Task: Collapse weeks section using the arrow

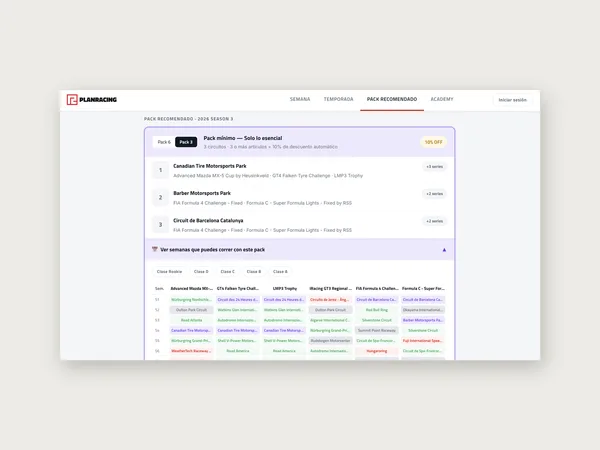Action: pos(444,250)
